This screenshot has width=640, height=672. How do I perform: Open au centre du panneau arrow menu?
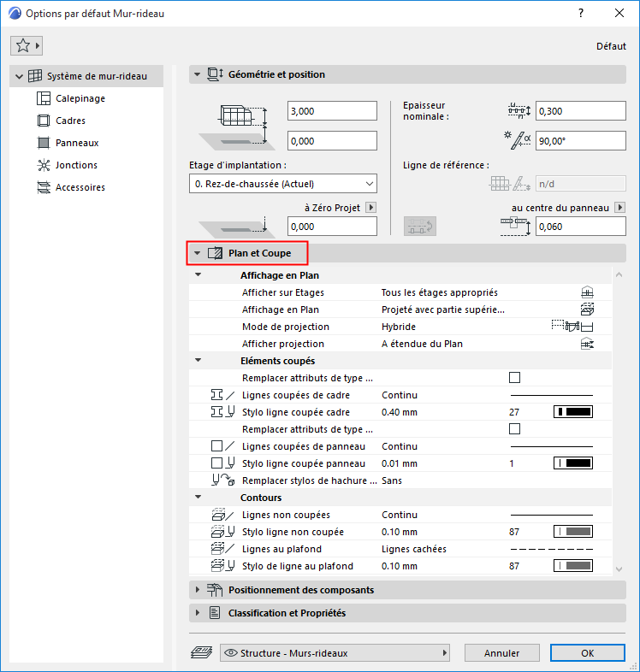point(619,208)
